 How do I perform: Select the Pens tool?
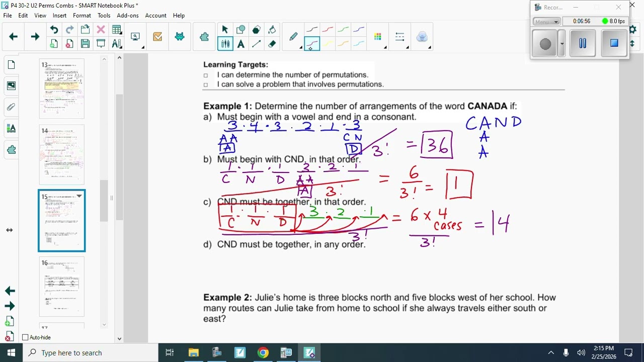point(225,44)
